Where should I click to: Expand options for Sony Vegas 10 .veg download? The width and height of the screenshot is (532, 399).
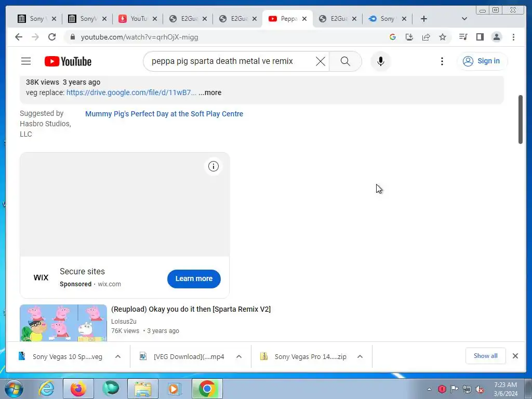point(118,356)
